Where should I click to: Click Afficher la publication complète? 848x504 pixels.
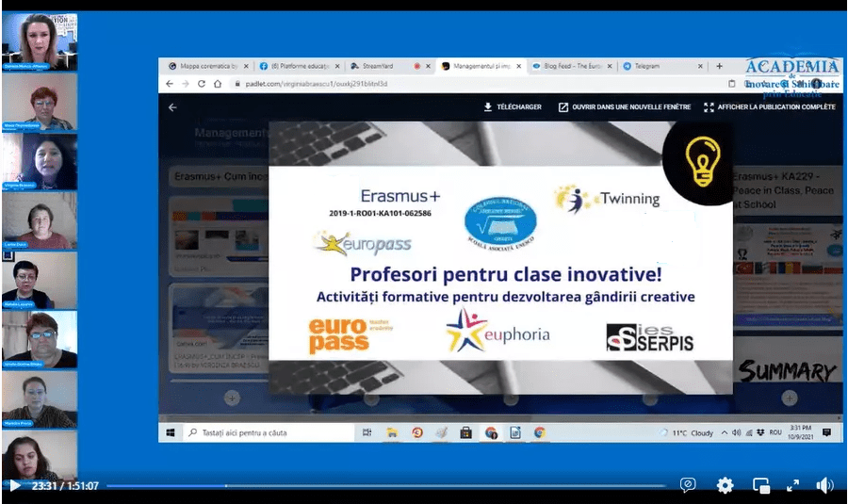pos(769,107)
